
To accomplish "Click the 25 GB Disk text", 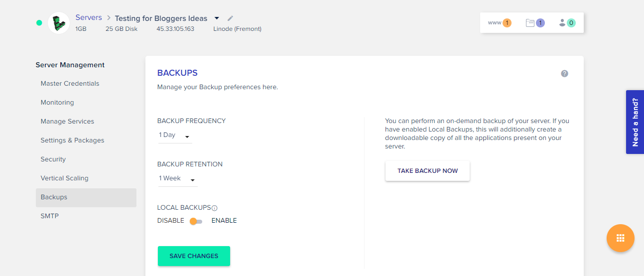I will (x=122, y=29).
